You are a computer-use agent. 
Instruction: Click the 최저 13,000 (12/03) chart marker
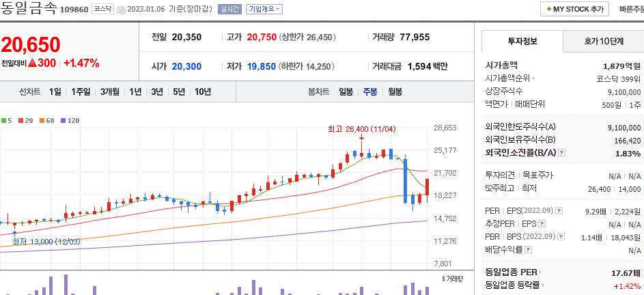(x=46, y=242)
